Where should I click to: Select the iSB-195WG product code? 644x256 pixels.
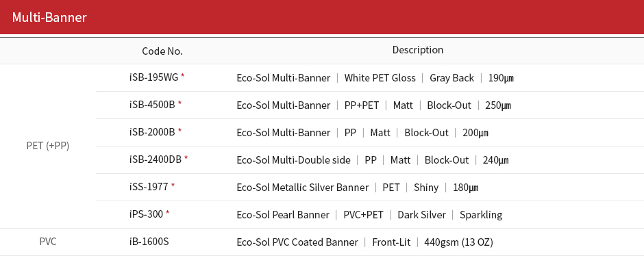pyautogui.click(x=153, y=77)
